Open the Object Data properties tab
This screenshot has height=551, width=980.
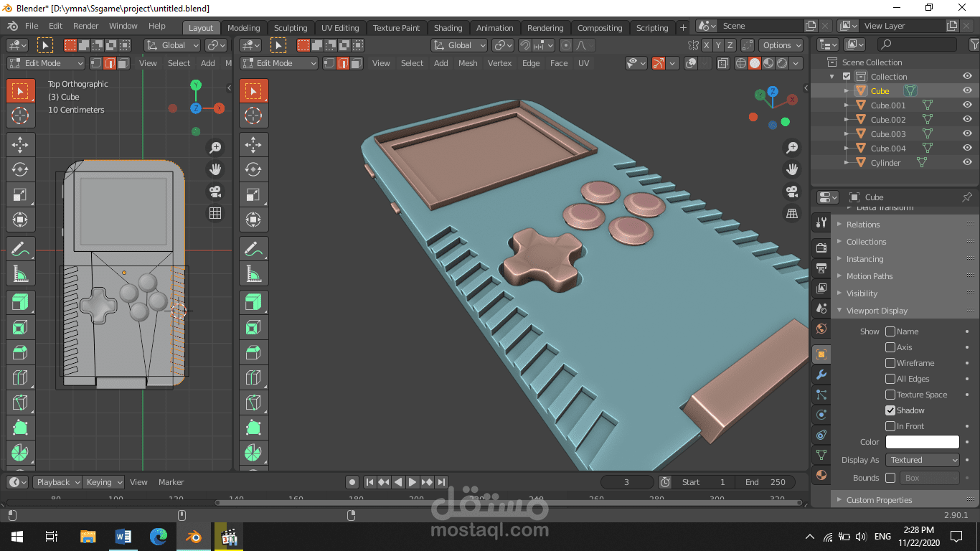tap(821, 455)
